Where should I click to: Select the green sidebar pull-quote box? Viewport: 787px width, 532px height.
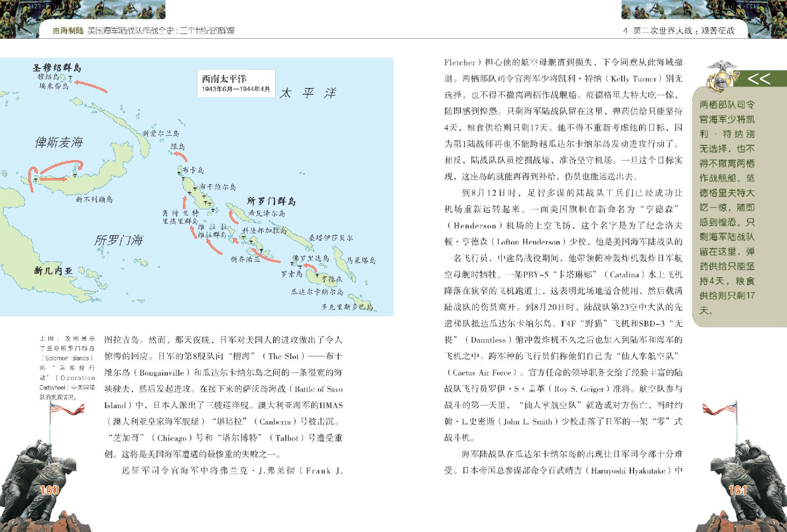pos(726,207)
